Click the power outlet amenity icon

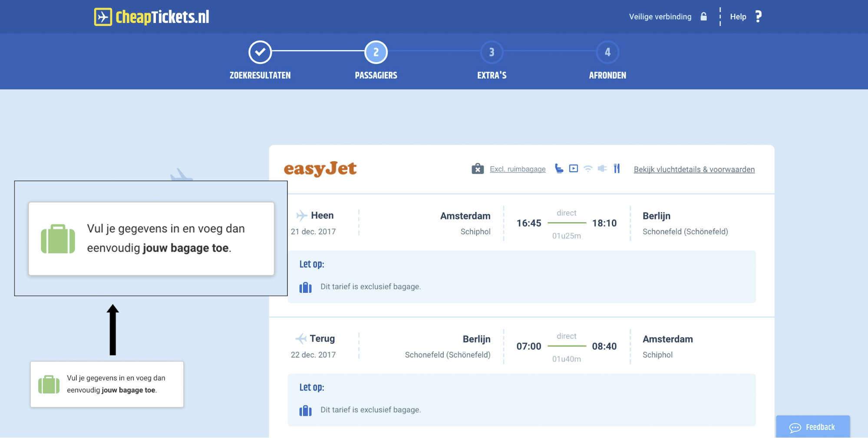tap(602, 169)
